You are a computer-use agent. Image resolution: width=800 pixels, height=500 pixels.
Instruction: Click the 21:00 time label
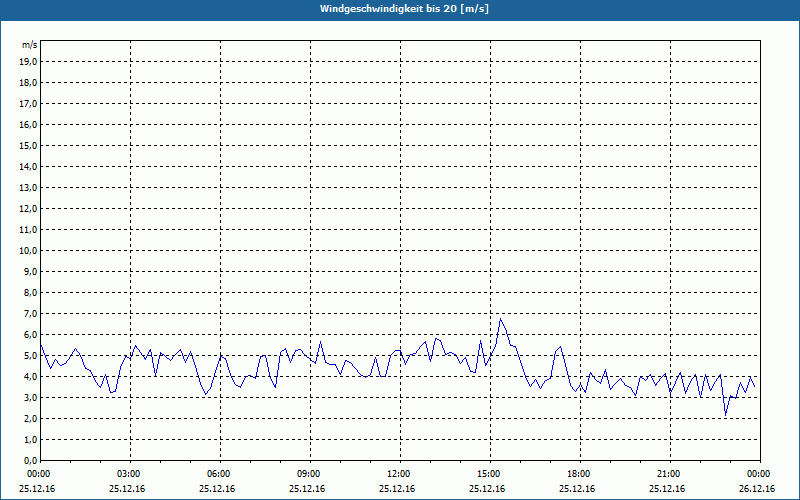tap(670, 474)
